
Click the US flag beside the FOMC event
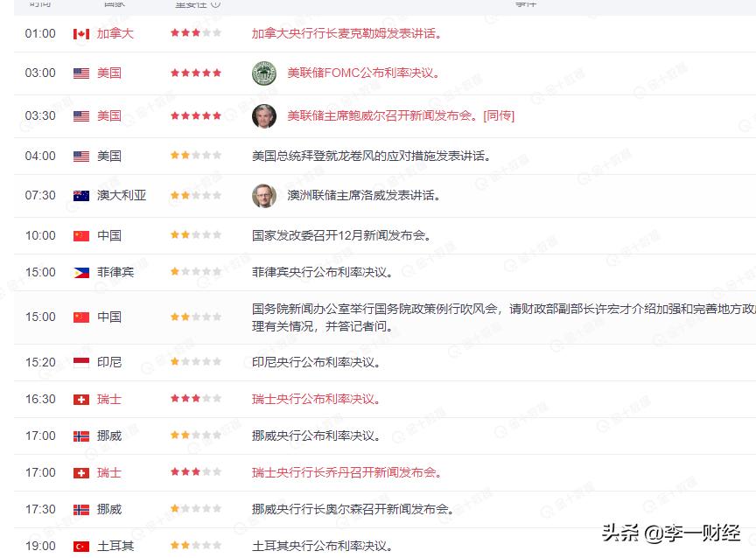click(79, 73)
